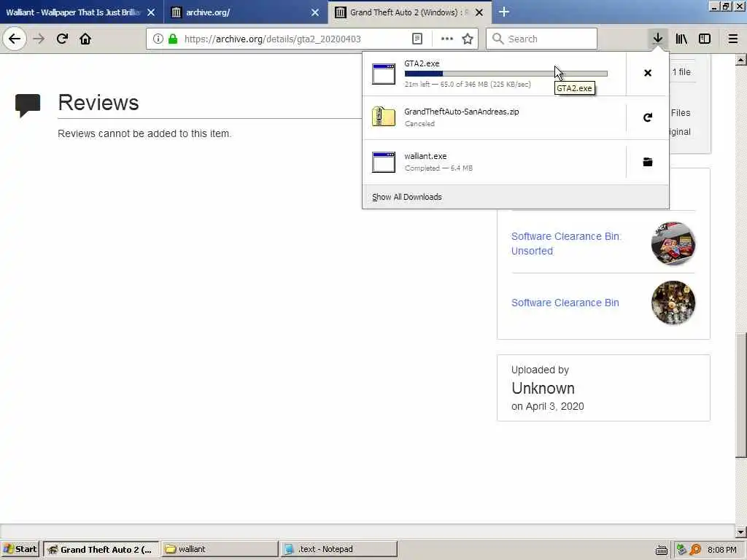Switch to the Walliant wallpaper tab
Viewport: 747px width, 560px height.
72,12
